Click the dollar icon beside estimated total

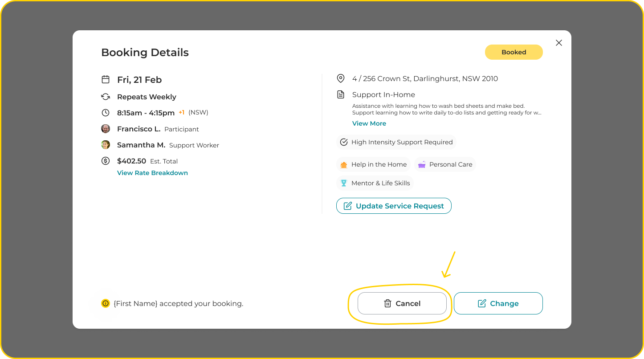pyautogui.click(x=106, y=161)
